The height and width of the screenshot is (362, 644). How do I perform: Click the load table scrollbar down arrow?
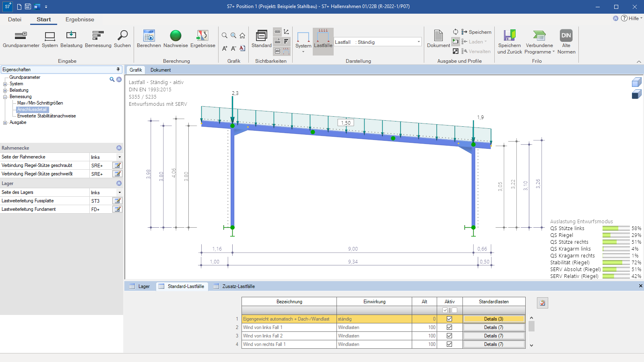(x=531, y=345)
